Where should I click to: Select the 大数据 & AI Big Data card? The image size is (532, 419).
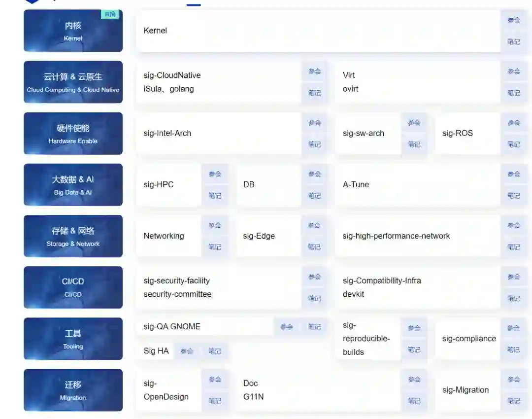click(73, 185)
